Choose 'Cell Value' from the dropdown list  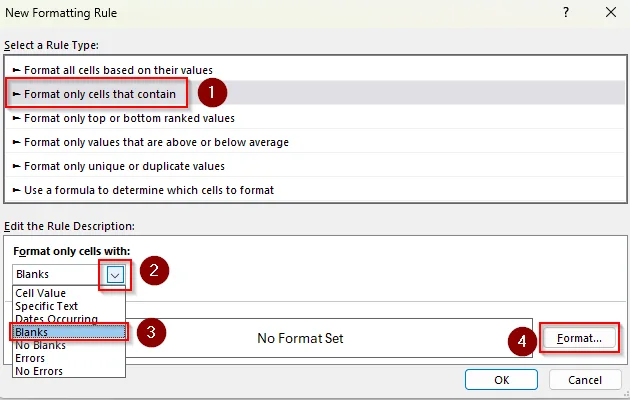click(69, 293)
